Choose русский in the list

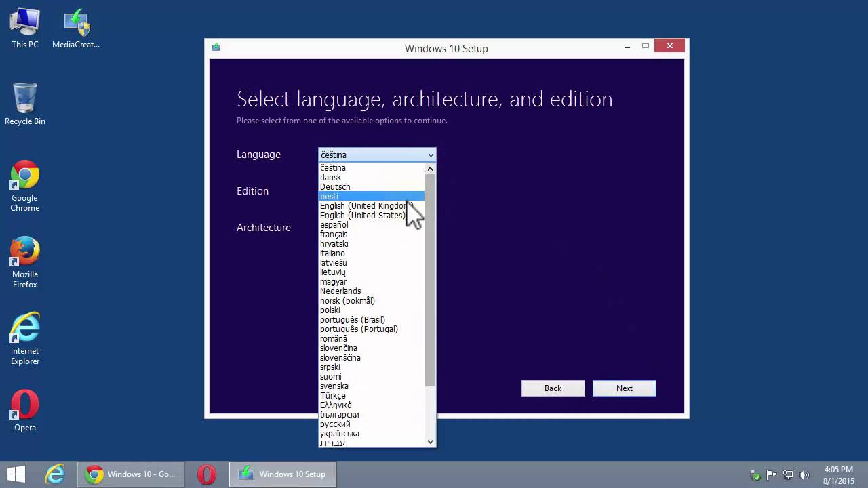(x=372, y=424)
